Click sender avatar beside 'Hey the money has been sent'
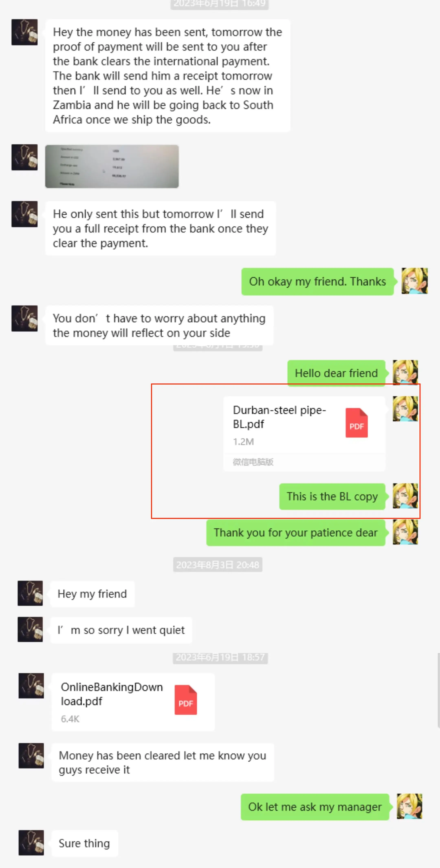 (x=25, y=32)
